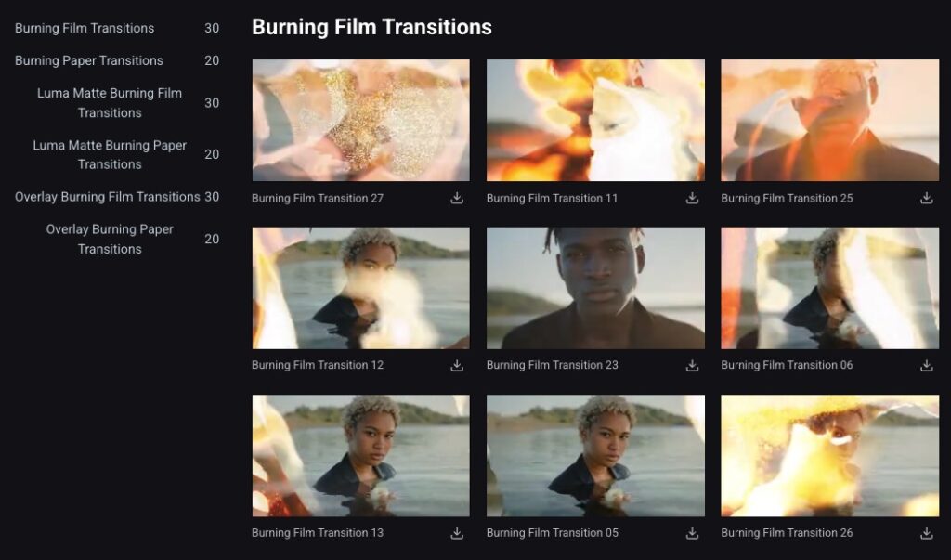Download Burning Film Transition 26
Screen dimensions: 951x560
(x=926, y=533)
